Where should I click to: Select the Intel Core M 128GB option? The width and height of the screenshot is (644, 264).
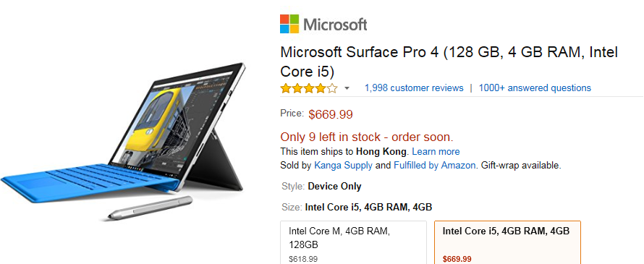pyautogui.click(x=353, y=242)
